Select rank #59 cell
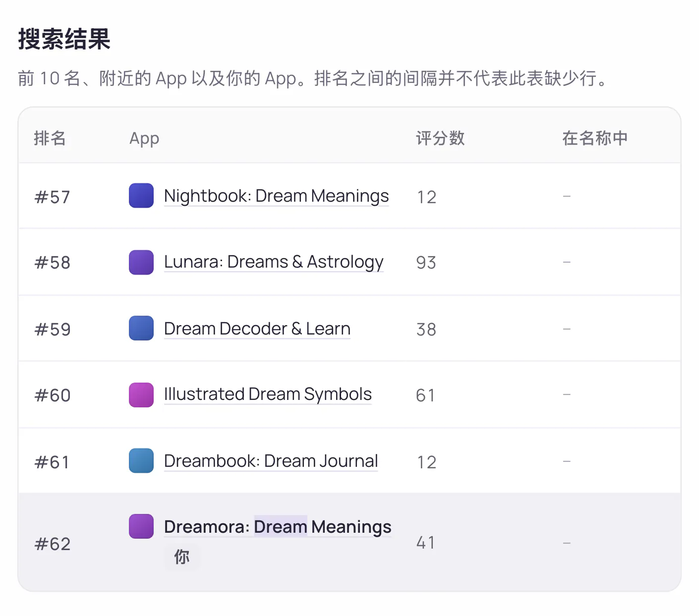The height and width of the screenshot is (616, 699). pos(53,329)
